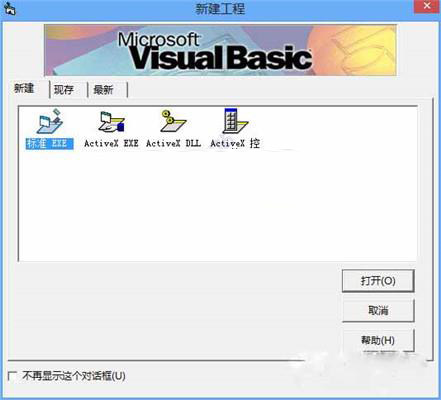This screenshot has width=441, height=400.
Task: Click the truncated ActiveX 控 label
Action: [235, 144]
